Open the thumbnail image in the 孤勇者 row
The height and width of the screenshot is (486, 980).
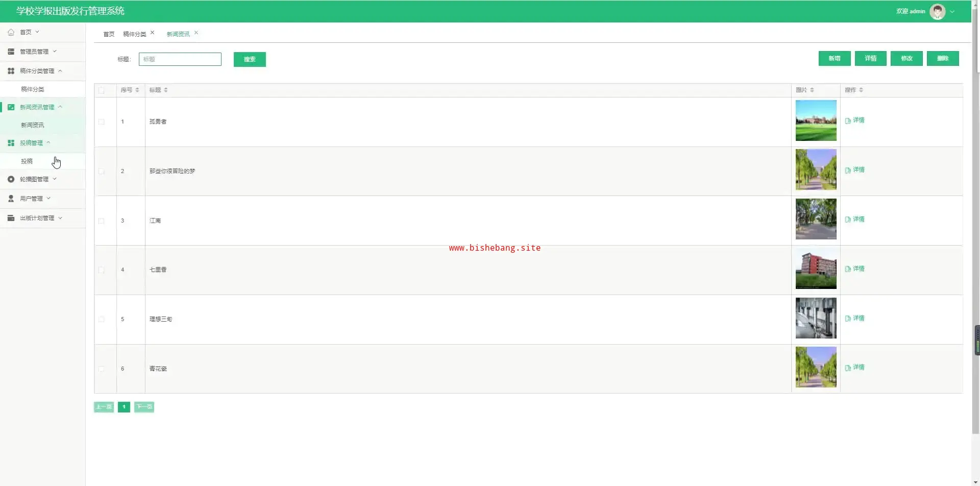point(816,120)
